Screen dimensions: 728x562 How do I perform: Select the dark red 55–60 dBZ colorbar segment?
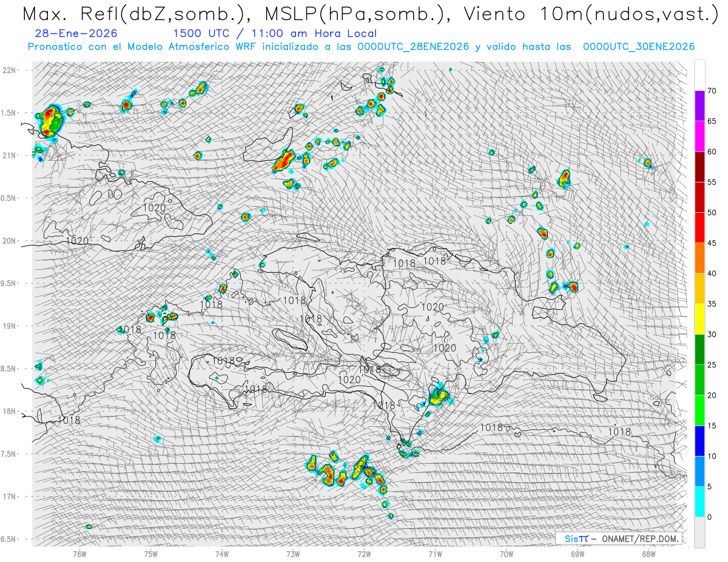point(699,167)
